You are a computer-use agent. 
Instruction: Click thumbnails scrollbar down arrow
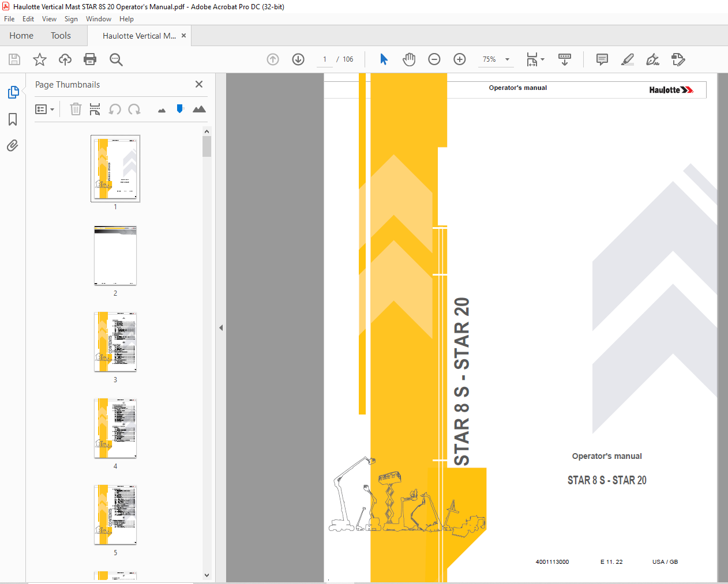coord(207,575)
